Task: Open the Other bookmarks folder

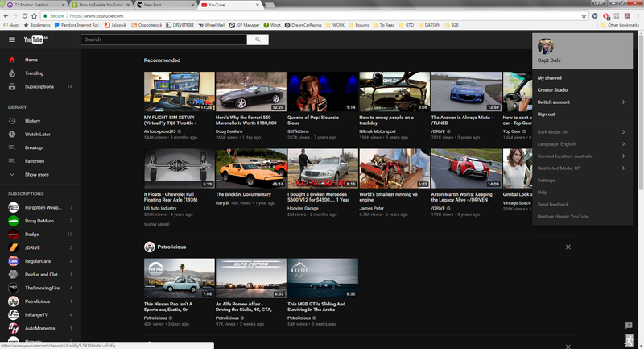Action: [620, 25]
